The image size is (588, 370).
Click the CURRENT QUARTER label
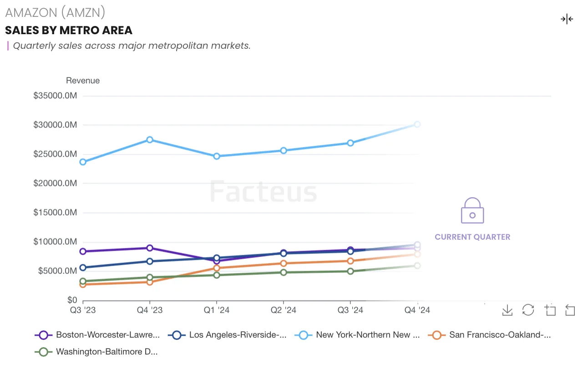pyautogui.click(x=472, y=237)
